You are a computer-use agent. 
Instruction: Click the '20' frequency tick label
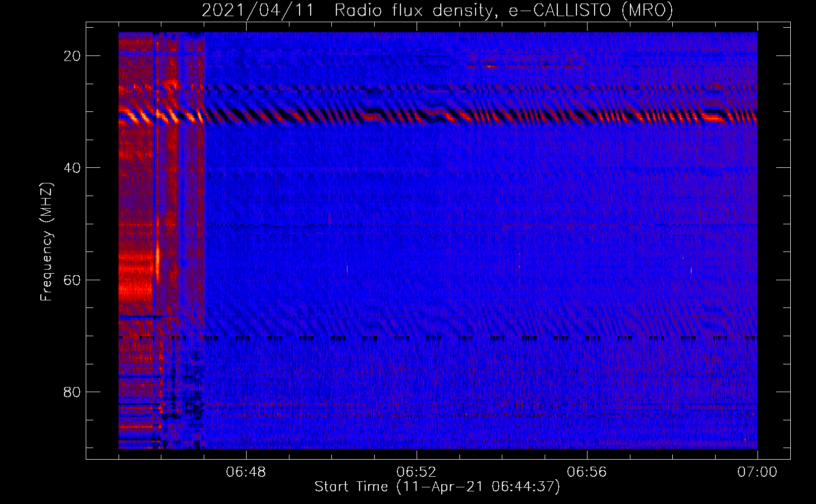(72, 56)
